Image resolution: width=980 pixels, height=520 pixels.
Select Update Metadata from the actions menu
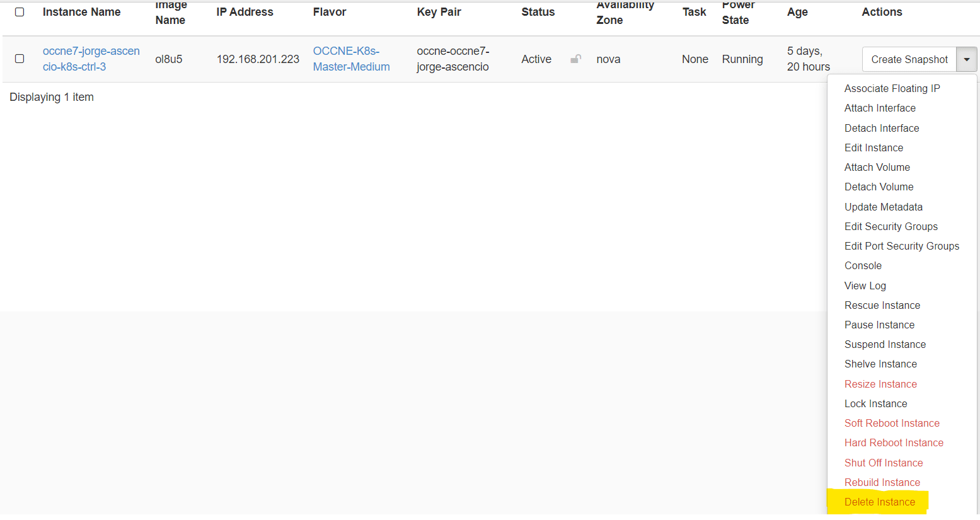click(884, 207)
